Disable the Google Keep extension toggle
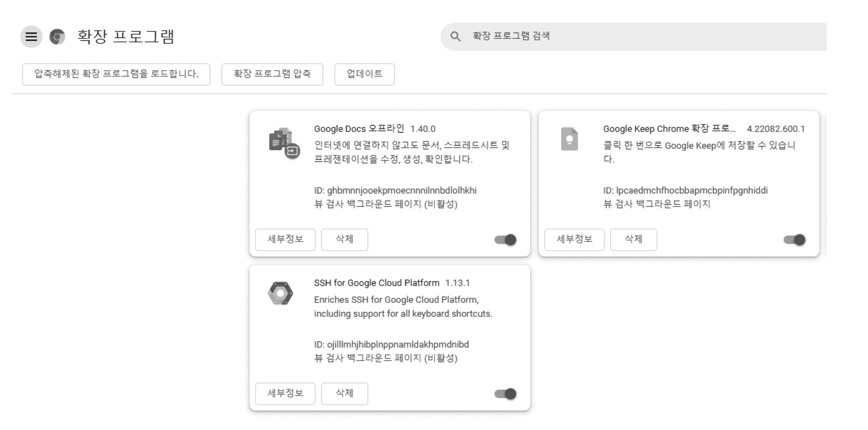 (x=795, y=240)
